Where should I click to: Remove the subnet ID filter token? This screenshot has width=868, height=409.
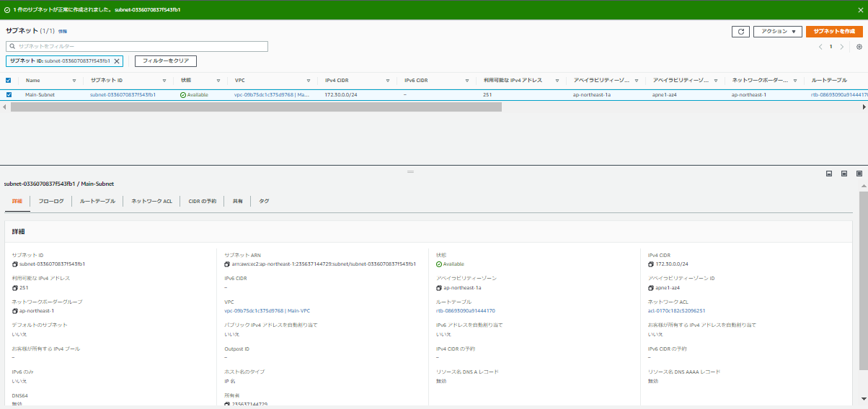117,61
